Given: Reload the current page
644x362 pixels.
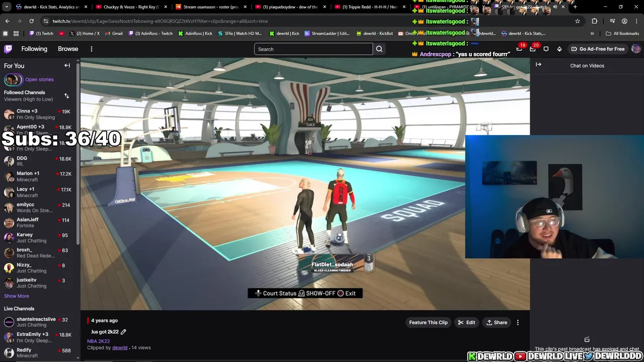Looking at the screenshot, I should 31,21.
